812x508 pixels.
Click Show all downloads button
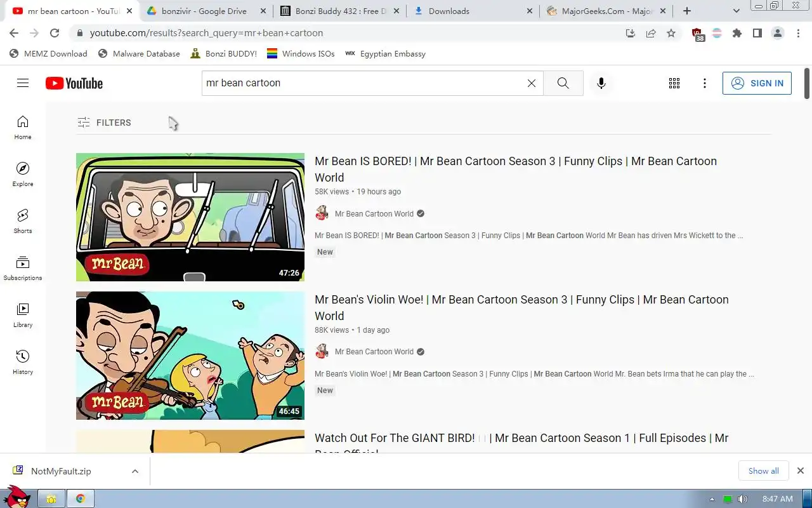(x=763, y=471)
